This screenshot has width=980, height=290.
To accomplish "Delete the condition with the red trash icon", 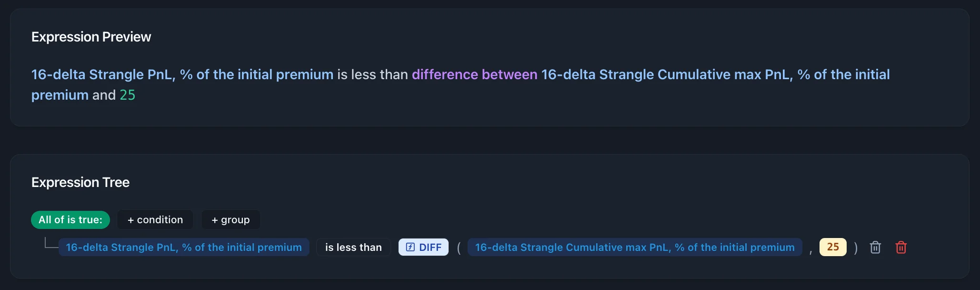I will point(901,248).
